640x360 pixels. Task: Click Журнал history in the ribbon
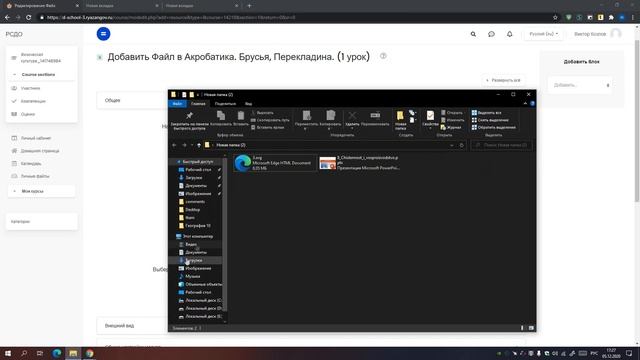pos(451,127)
